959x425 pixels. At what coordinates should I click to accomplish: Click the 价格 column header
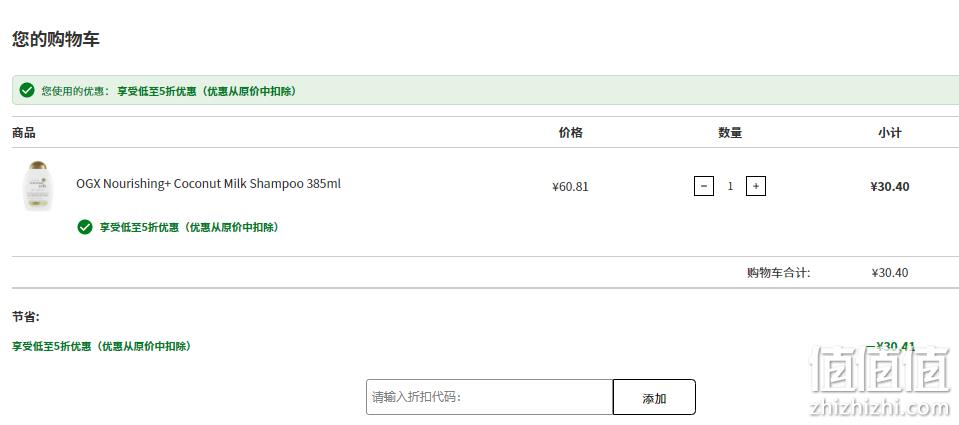[x=571, y=133]
